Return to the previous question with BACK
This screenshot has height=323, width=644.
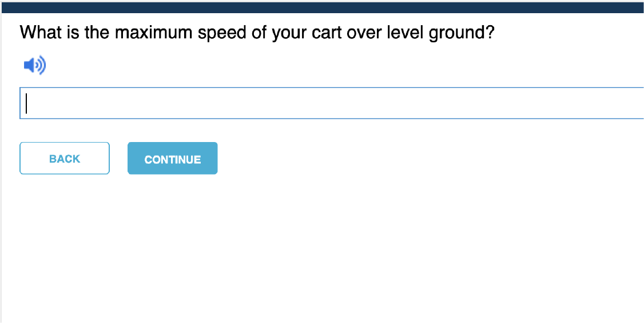65,158
